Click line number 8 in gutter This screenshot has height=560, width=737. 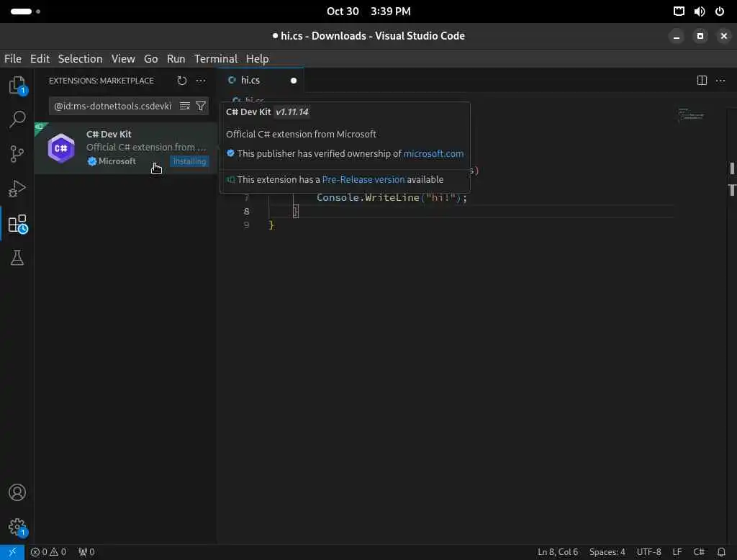click(x=246, y=211)
